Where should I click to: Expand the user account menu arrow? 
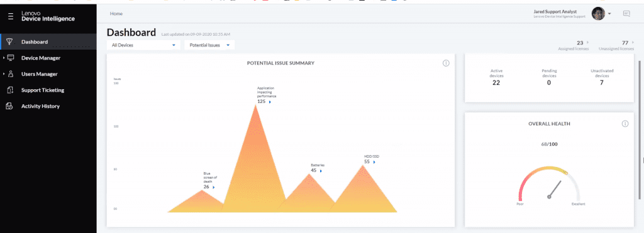609,14
